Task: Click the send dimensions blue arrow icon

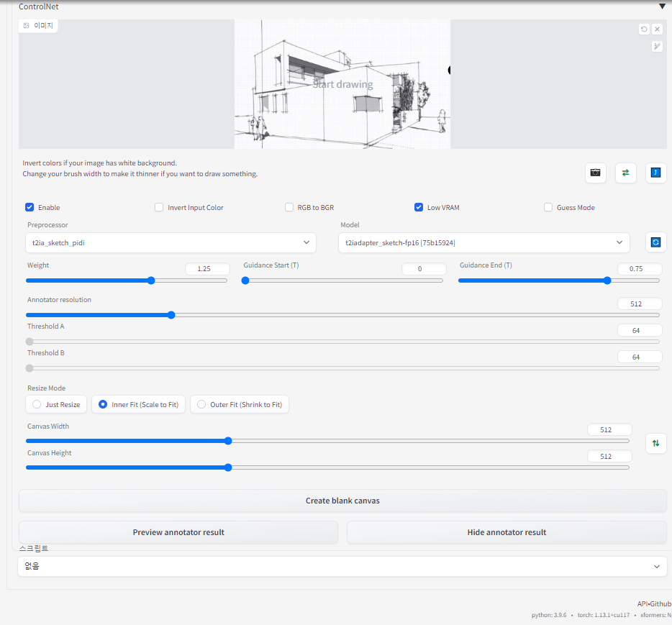Action: coord(655,173)
